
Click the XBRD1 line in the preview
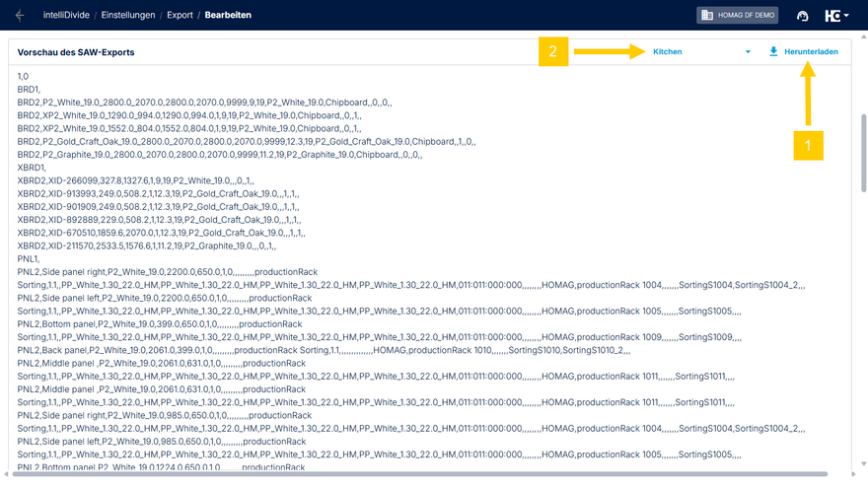pos(32,168)
